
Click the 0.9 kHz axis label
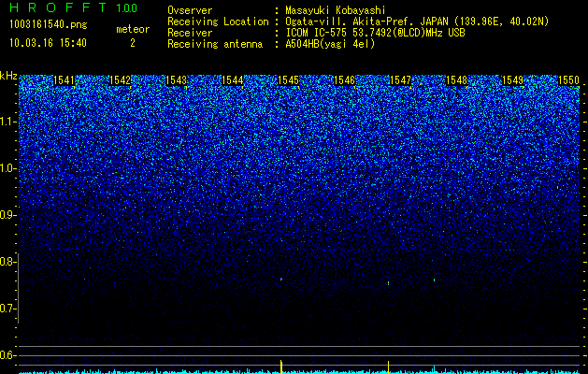(x=7, y=215)
